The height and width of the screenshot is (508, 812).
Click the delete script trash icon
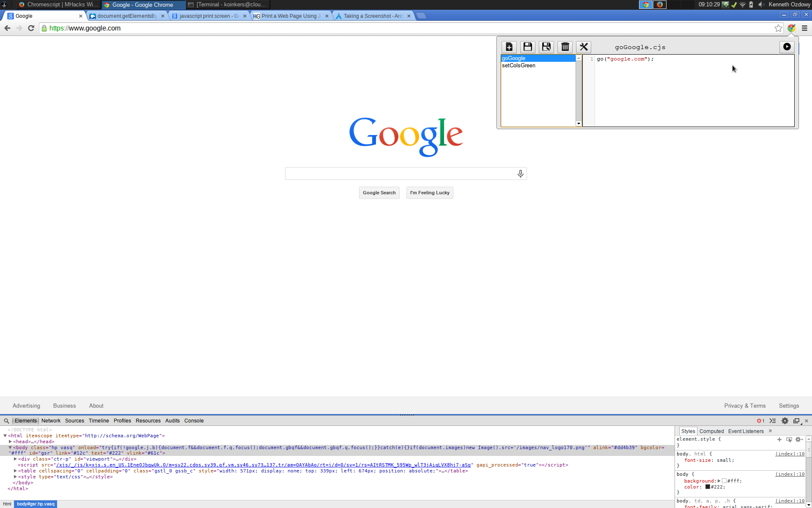[x=565, y=47]
